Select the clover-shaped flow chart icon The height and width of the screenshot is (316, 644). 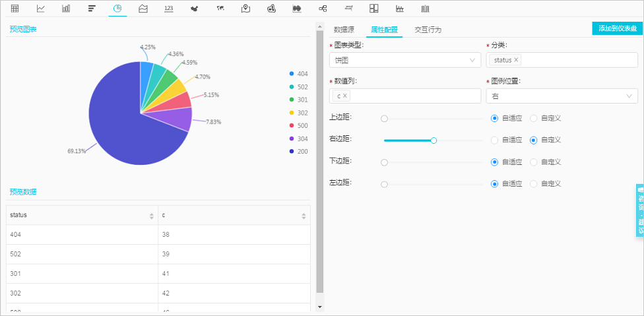click(271, 8)
